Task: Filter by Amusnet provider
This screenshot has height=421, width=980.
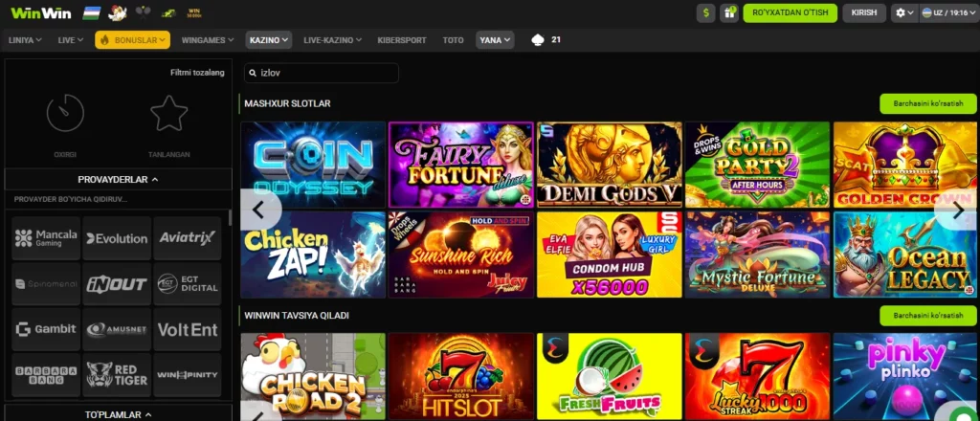Action: click(117, 329)
